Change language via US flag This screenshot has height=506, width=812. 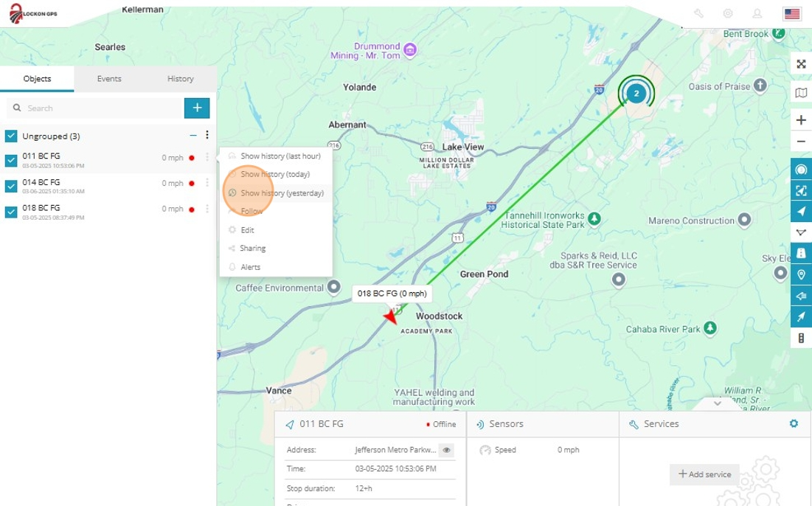click(x=792, y=14)
